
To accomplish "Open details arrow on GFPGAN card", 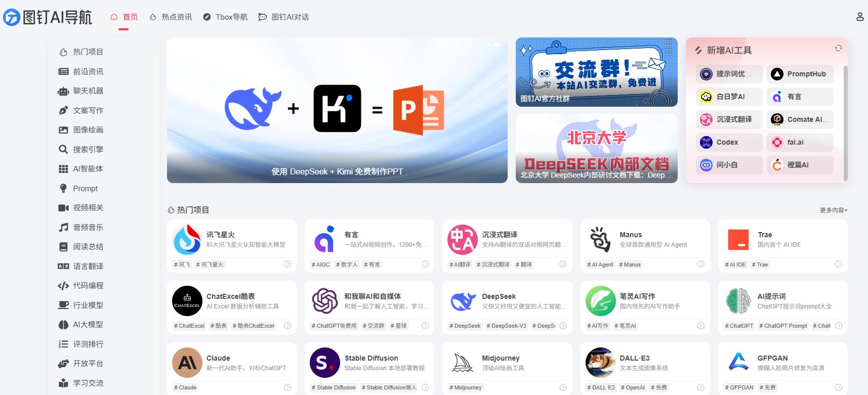I will pos(839,387).
